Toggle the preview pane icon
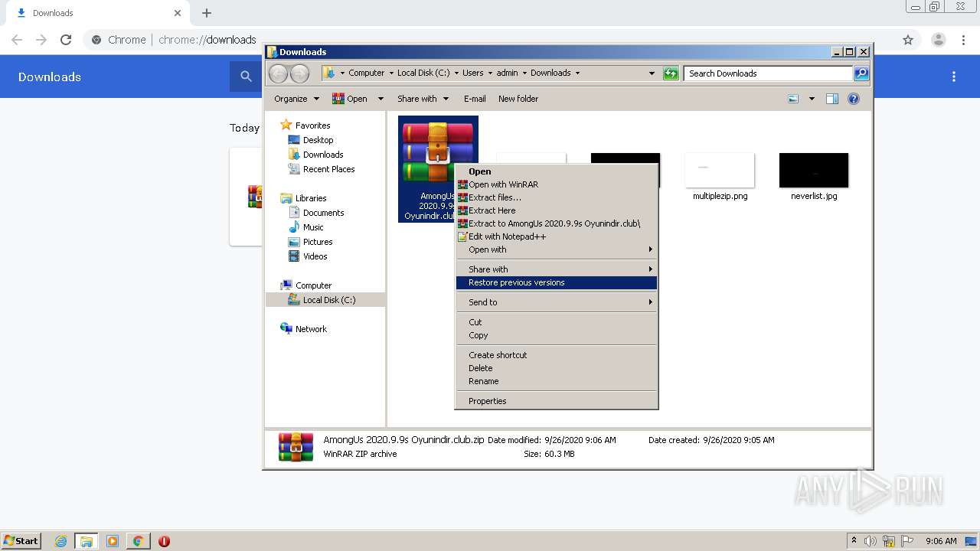Screen dimensions: 980x551 [832, 99]
